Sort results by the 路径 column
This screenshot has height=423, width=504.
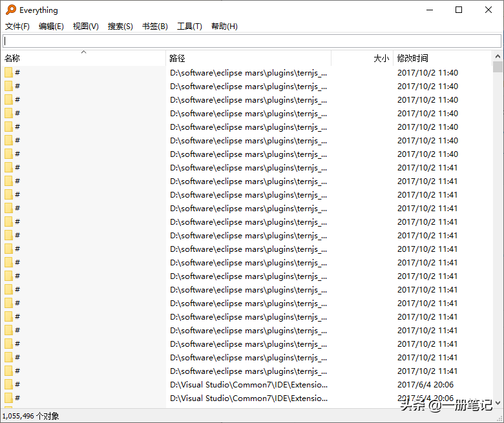click(x=249, y=58)
